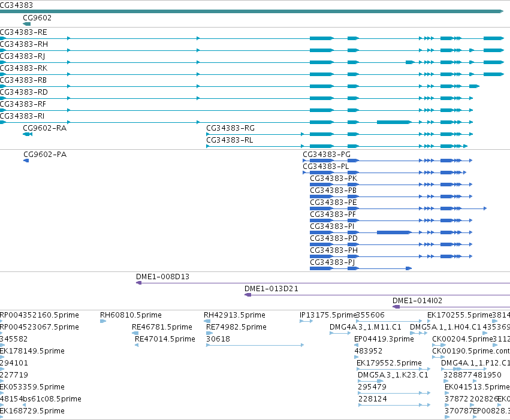The image size is (510, 420).
Task: Open the EK179552.5prime EST label
Action: click(x=389, y=364)
